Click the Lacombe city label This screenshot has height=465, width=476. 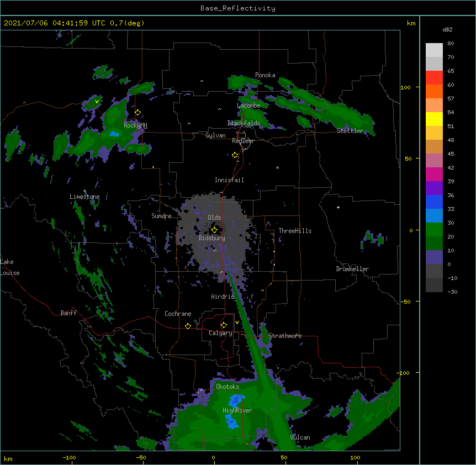point(248,105)
